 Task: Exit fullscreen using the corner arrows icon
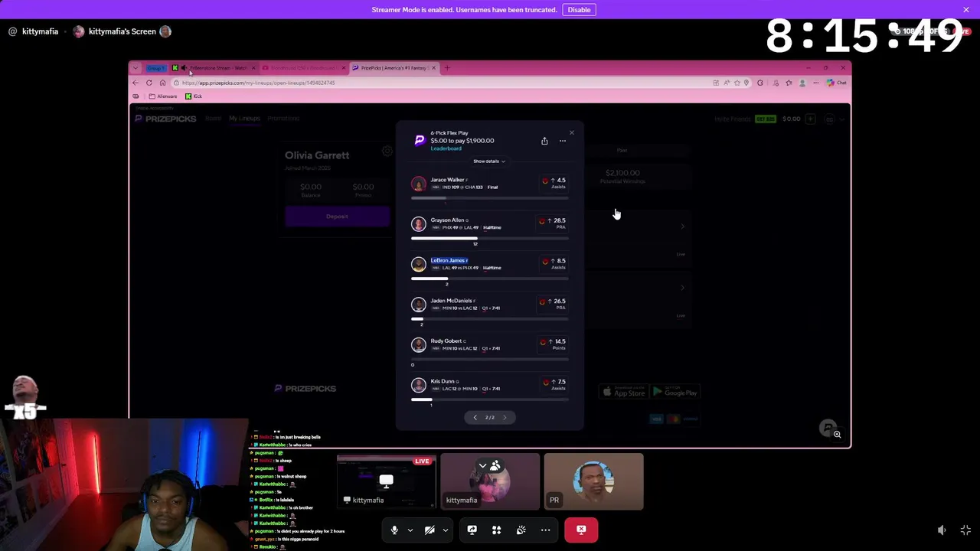[965, 530]
